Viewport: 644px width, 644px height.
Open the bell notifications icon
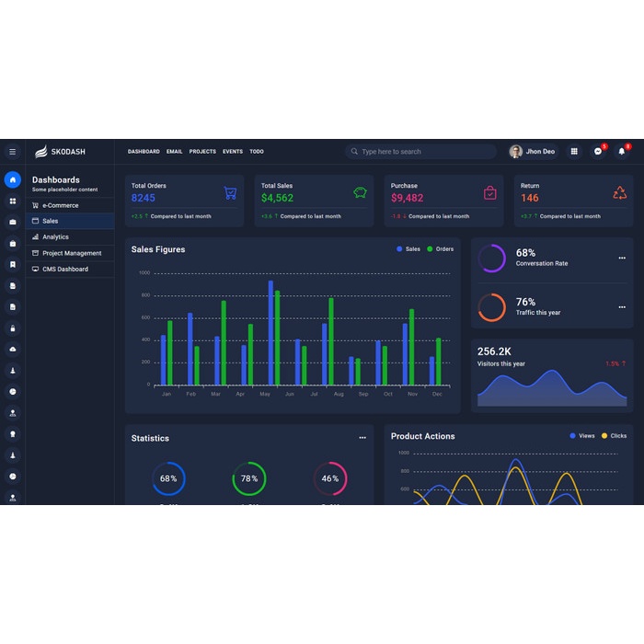point(622,152)
